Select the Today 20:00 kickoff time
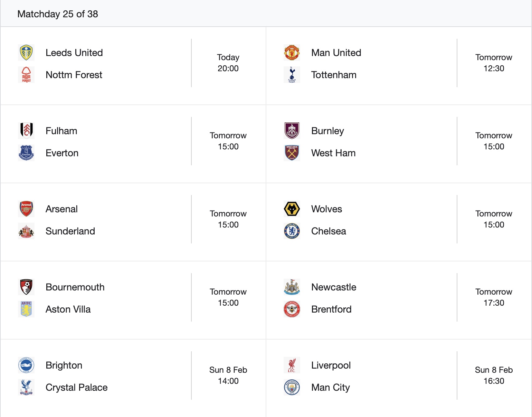 click(x=228, y=63)
